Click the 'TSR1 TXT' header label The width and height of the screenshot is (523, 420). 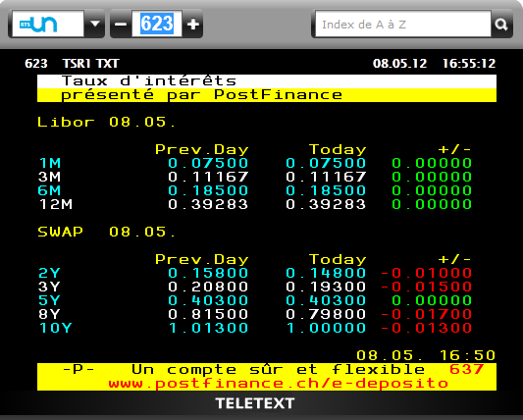[x=90, y=64]
